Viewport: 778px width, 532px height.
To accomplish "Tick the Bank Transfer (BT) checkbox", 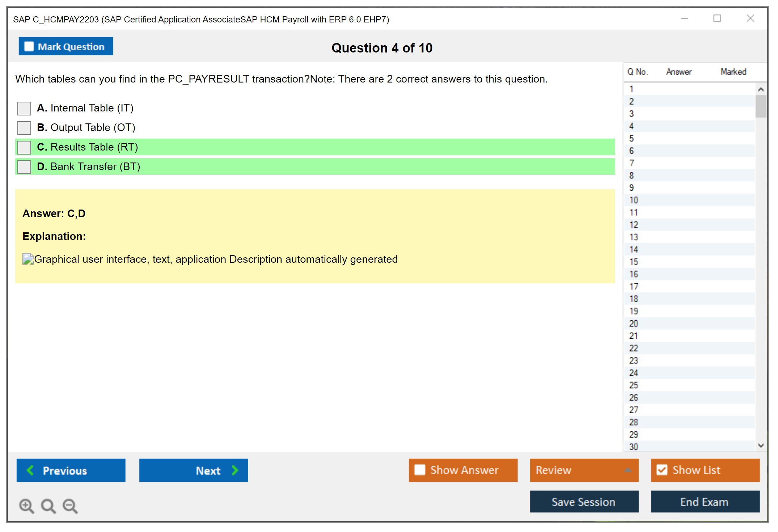I will [24, 167].
